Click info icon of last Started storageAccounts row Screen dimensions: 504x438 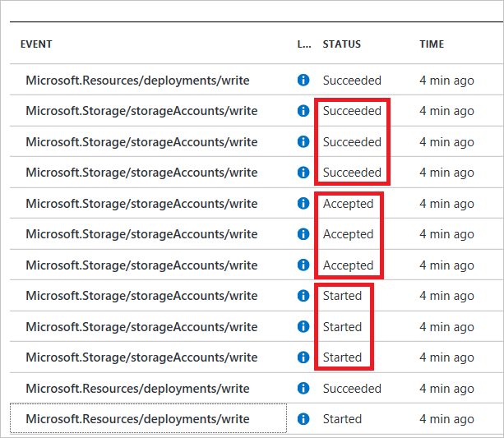tap(303, 357)
